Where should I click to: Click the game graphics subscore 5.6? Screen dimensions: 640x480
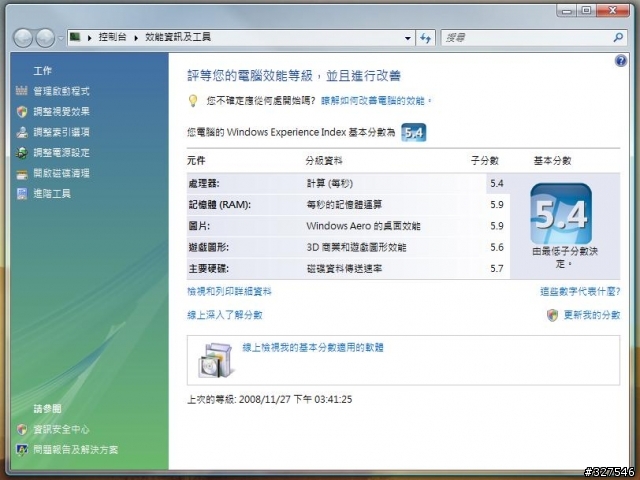(497, 247)
